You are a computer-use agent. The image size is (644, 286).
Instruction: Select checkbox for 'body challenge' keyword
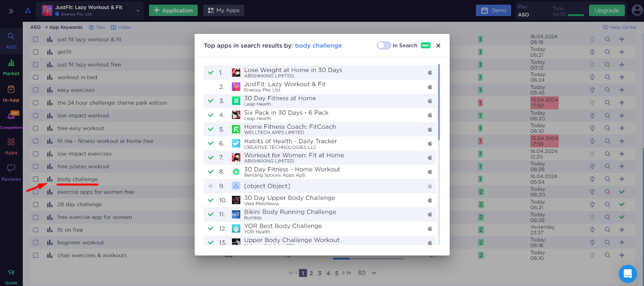pyautogui.click(x=36, y=179)
